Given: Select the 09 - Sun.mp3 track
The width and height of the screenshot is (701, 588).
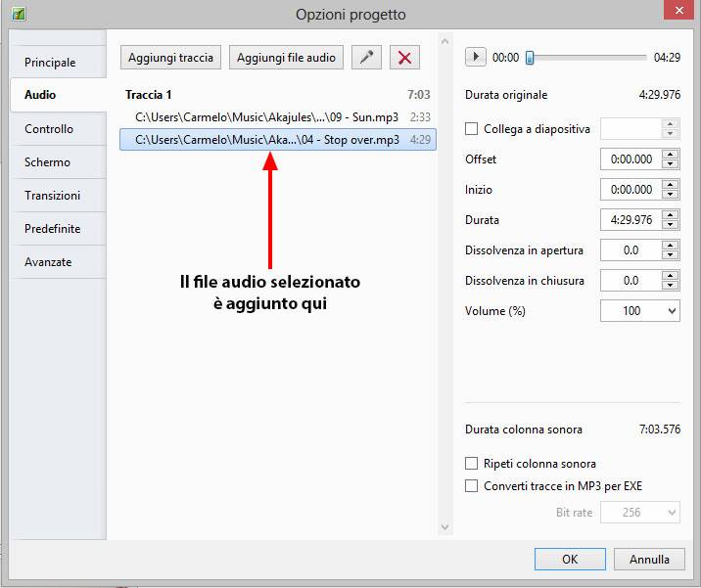Looking at the screenshot, I should [266, 117].
